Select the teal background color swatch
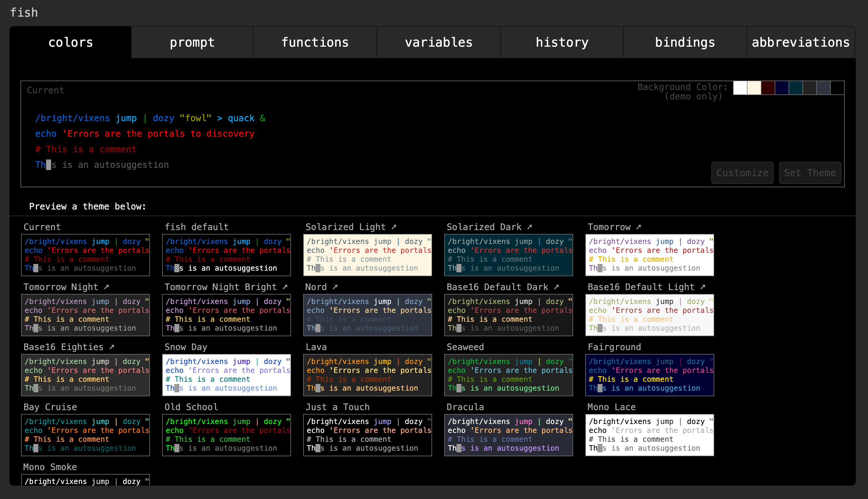This screenshot has width=868, height=499. (x=796, y=88)
